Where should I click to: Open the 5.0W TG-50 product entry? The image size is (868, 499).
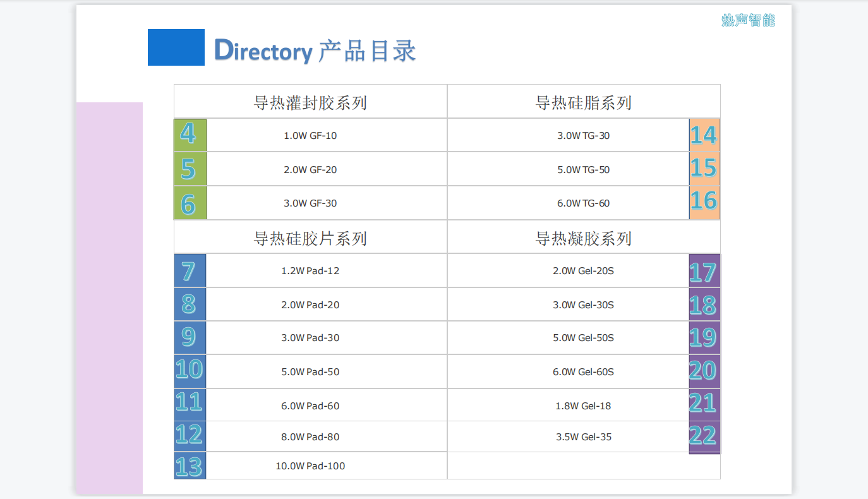point(583,170)
